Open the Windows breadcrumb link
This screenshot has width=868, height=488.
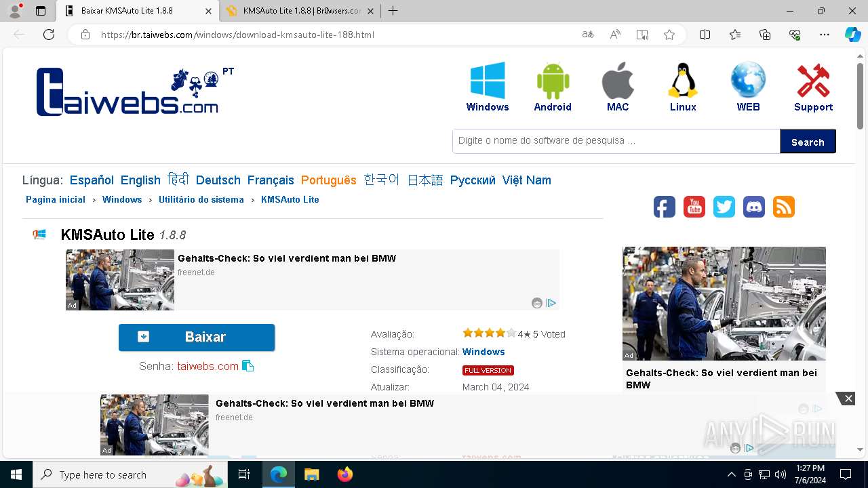click(122, 199)
